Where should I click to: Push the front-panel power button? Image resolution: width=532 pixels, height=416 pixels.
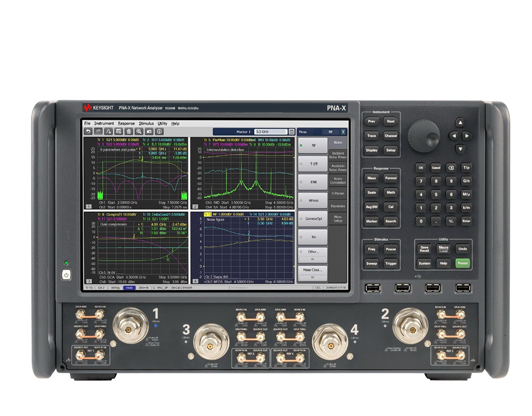click(66, 275)
